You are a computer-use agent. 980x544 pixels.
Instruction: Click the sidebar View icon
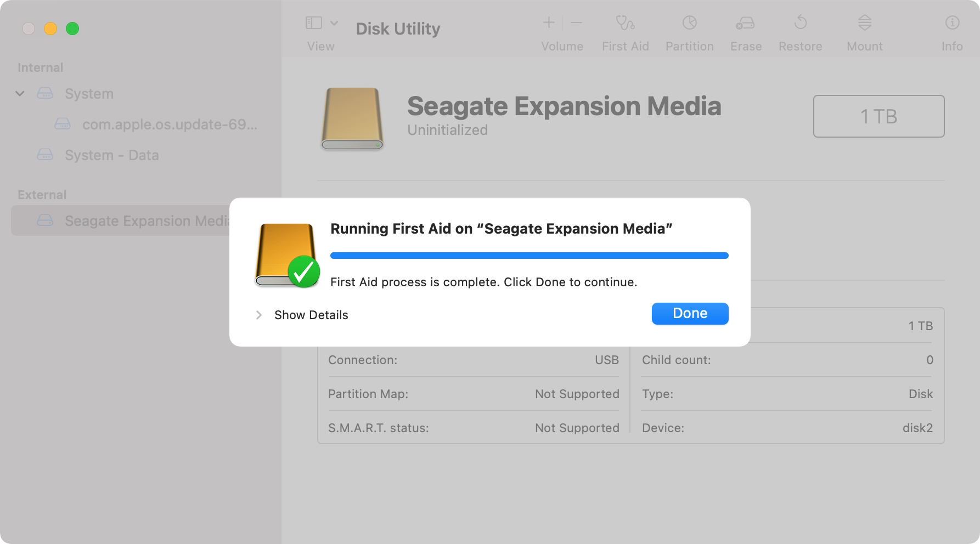[313, 22]
